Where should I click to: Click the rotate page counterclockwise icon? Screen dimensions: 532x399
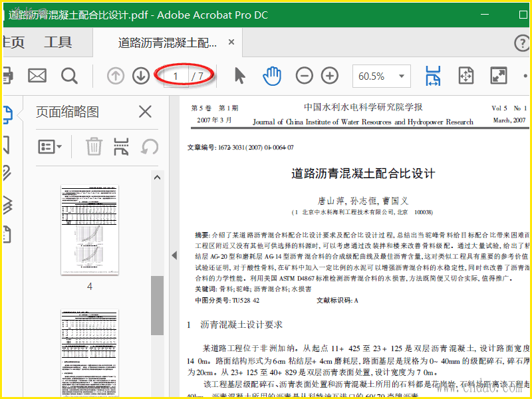tap(150, 147)
